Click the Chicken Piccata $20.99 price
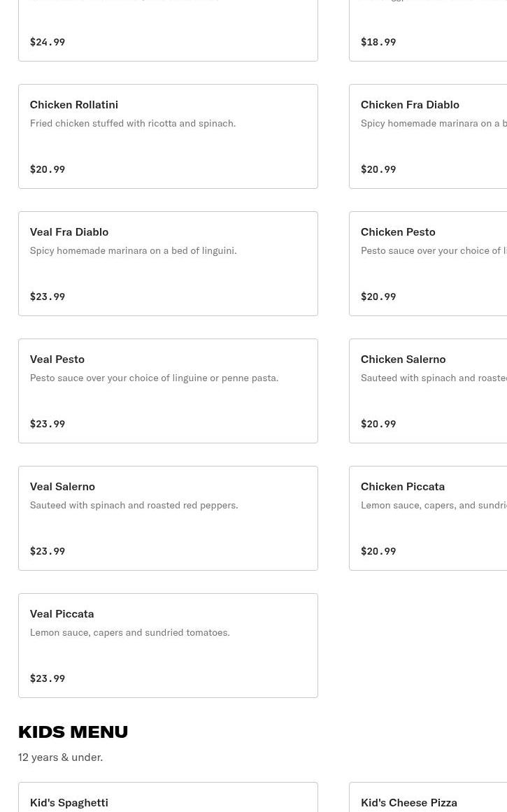Image resolution: width=507 pixels, height=812 pixels. [x=378, y=551]
